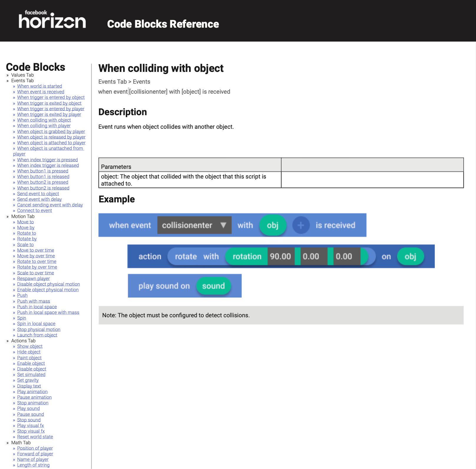Screen dimensions: 476x469
Task: Open 'Connect to event' link
Action: coord(34,210)
